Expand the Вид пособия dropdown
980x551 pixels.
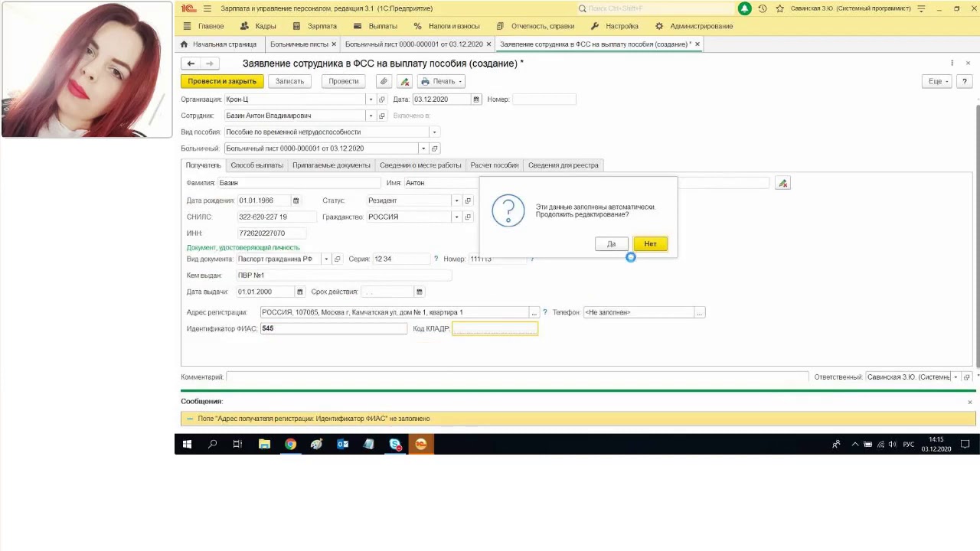click(x=434, y=132)
